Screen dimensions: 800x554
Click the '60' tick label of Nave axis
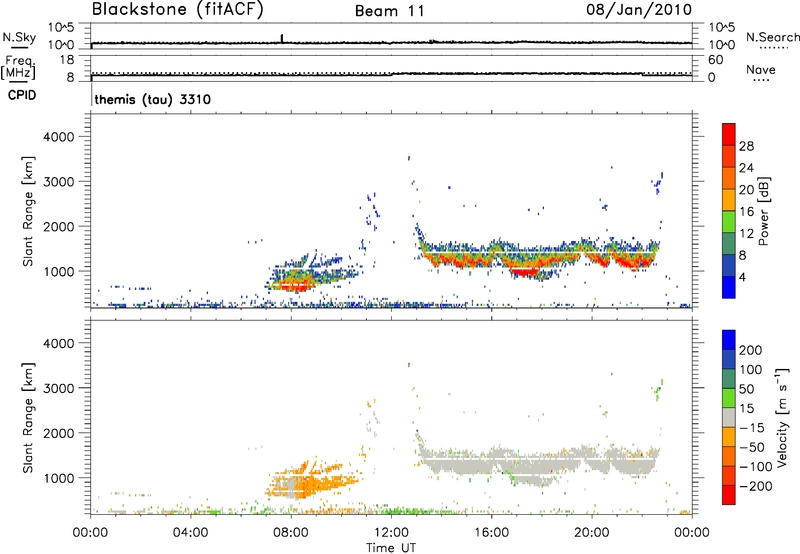(x=715, y=60)
